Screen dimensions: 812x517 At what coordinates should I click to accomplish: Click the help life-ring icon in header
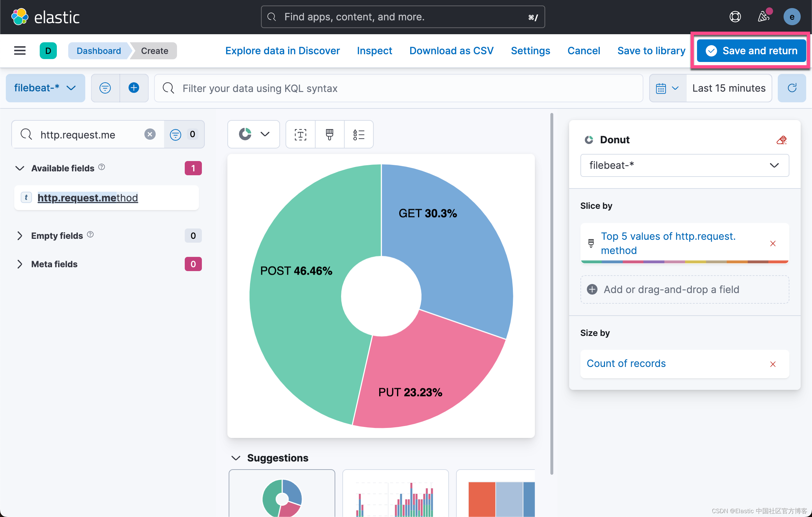pyautogui.click(x=735, y=16)
